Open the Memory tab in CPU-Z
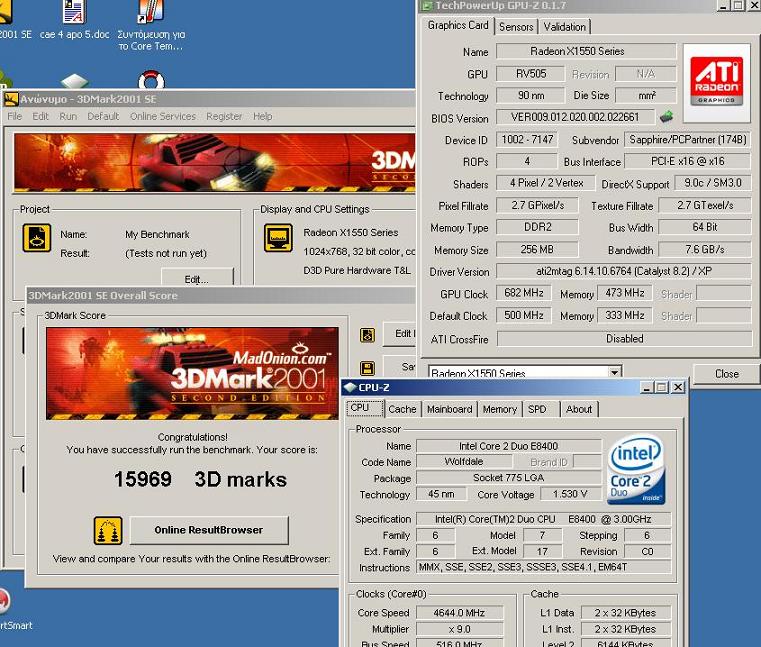The height and width of the screenshot is (647, 761). (500, 409)
